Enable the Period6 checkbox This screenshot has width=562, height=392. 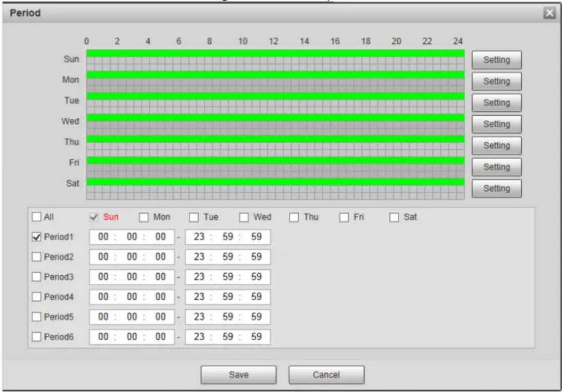tap(37, 337)
